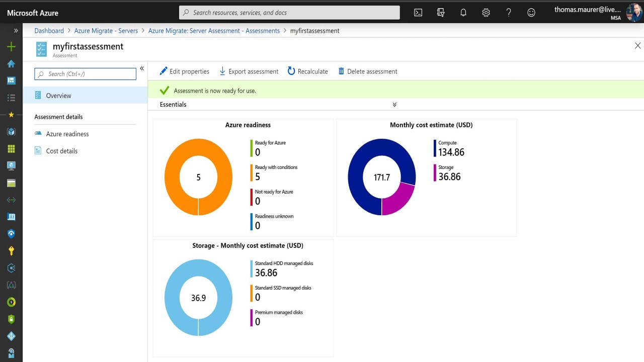Open the cube resource icon in sidebar
644x362 pixels.
pos(11,132)
